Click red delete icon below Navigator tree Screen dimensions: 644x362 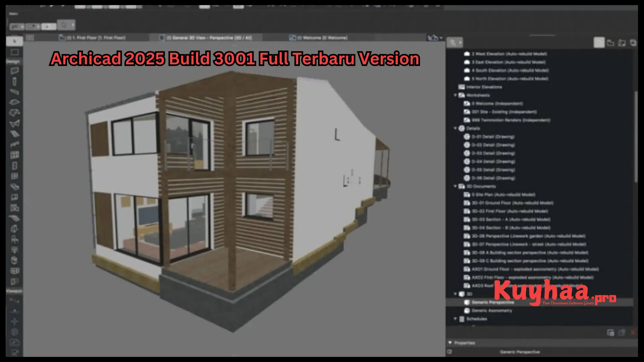click(x=633, y=333)
